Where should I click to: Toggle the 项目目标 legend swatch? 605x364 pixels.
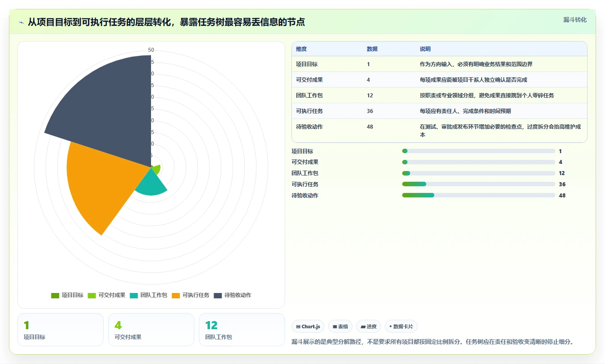pyautogui.click(x=55, y=295)
